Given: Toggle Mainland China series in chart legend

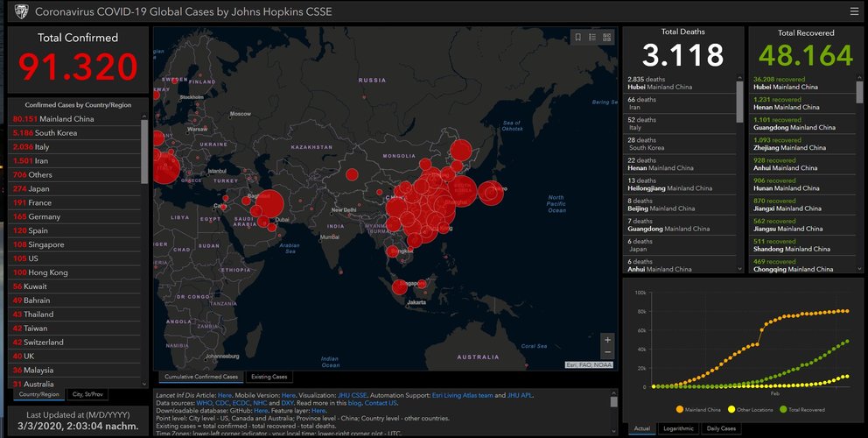Looking at the screenshot, I should click(x=698, y=410).
